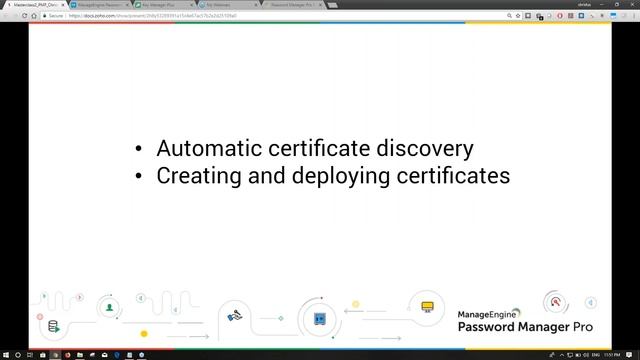640x360 pixels.
Task: Open the Windows Action Center
Action: coord(629,355)
